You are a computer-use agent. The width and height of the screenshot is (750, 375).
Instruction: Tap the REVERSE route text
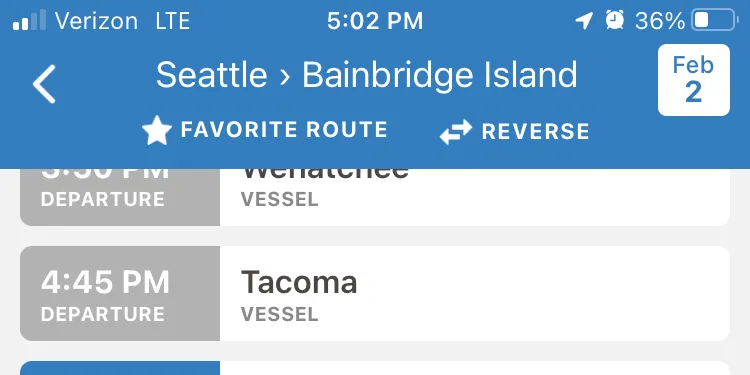pos(536,132)
